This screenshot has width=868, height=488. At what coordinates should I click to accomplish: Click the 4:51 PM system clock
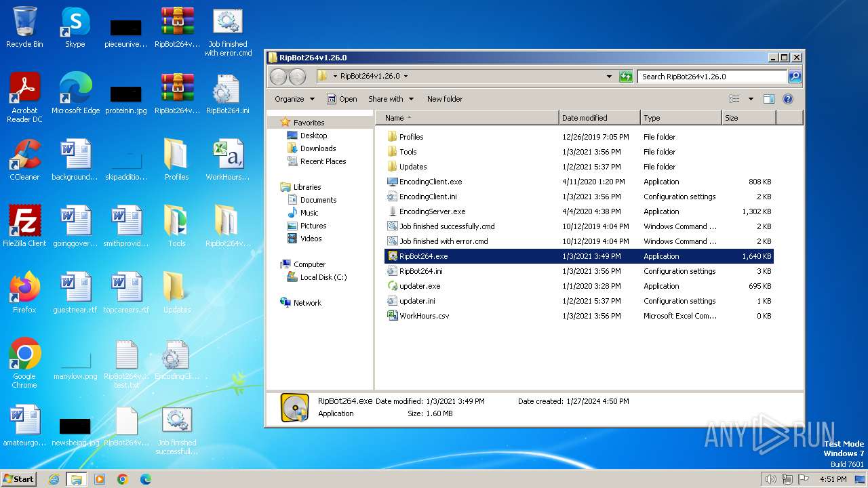click(x=833, y=479)
